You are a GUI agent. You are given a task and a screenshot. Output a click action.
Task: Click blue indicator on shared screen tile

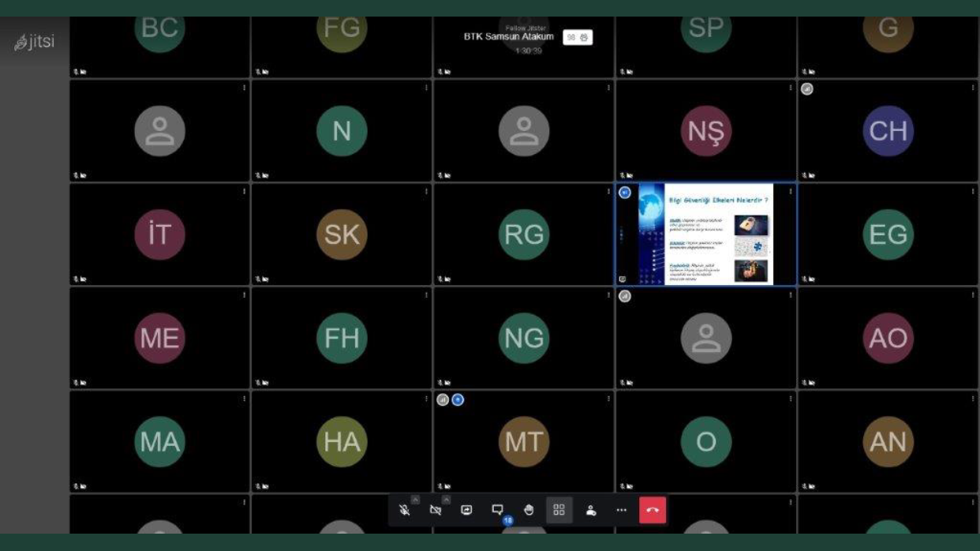(625, 193)
